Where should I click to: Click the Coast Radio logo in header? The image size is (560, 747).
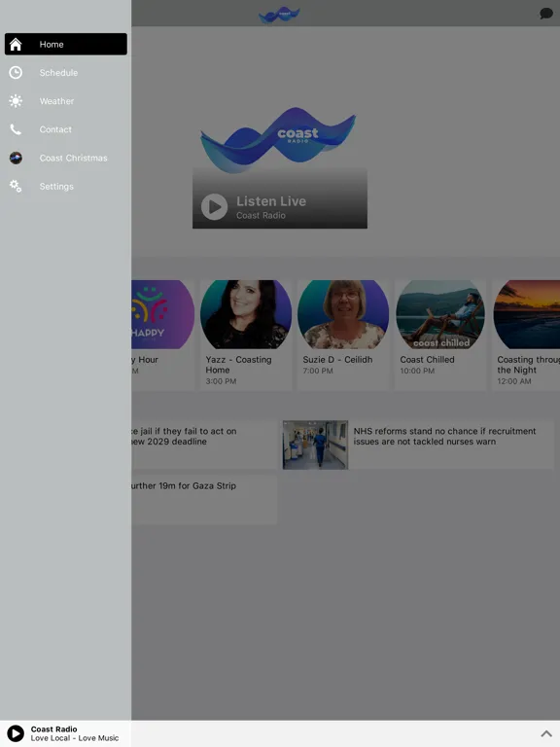[x=280, y=15]
